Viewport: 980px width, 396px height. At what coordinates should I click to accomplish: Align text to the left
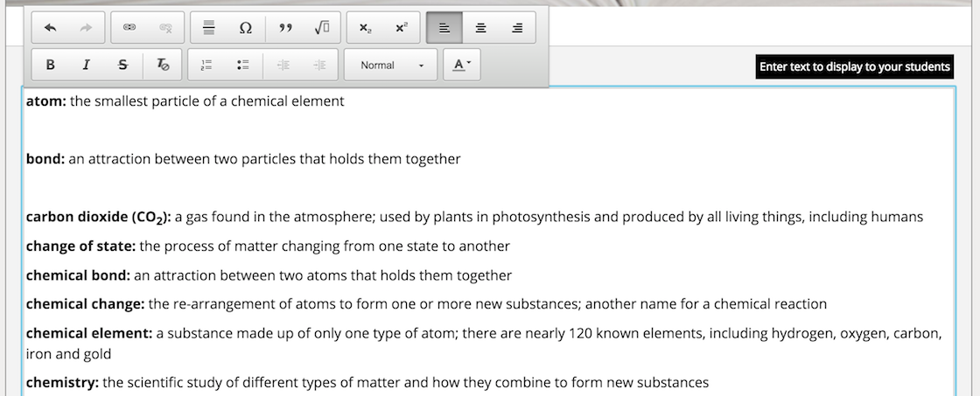click(x=444, y=27)
